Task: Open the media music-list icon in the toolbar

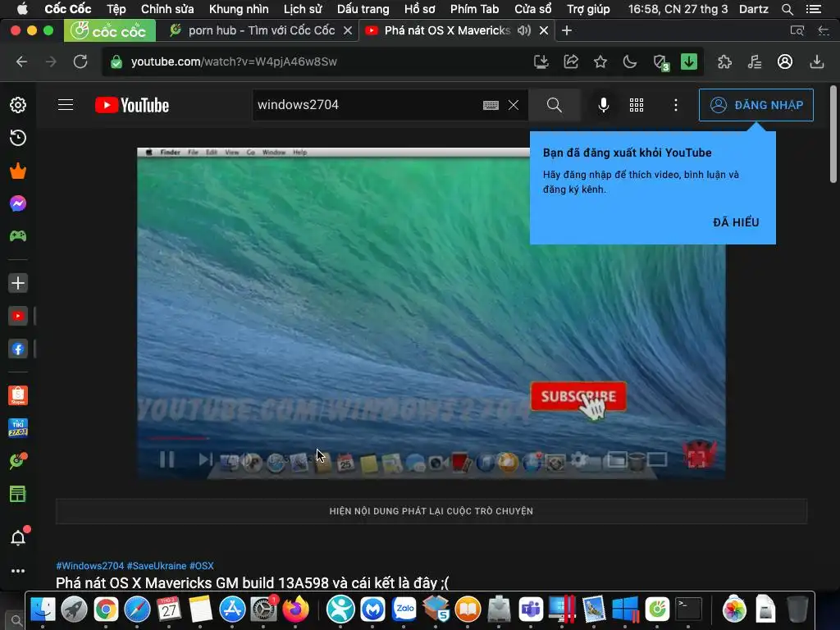Action: [755, 62]
